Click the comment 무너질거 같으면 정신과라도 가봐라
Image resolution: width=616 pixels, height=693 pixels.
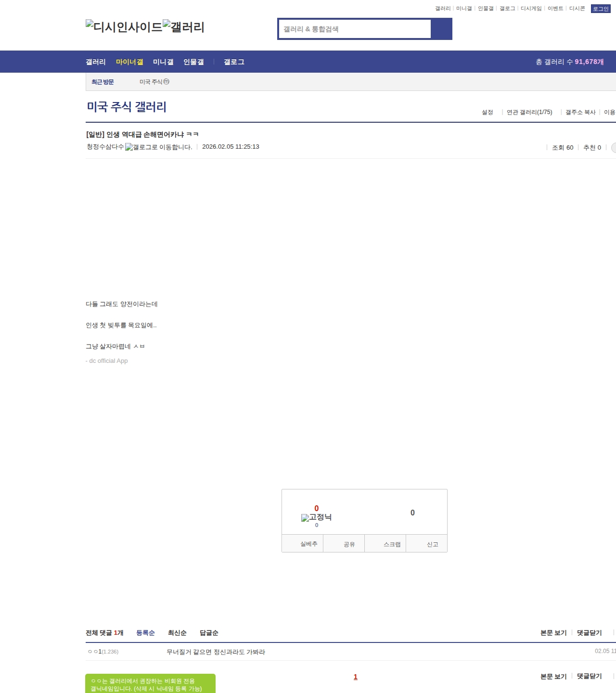[216, 652]
